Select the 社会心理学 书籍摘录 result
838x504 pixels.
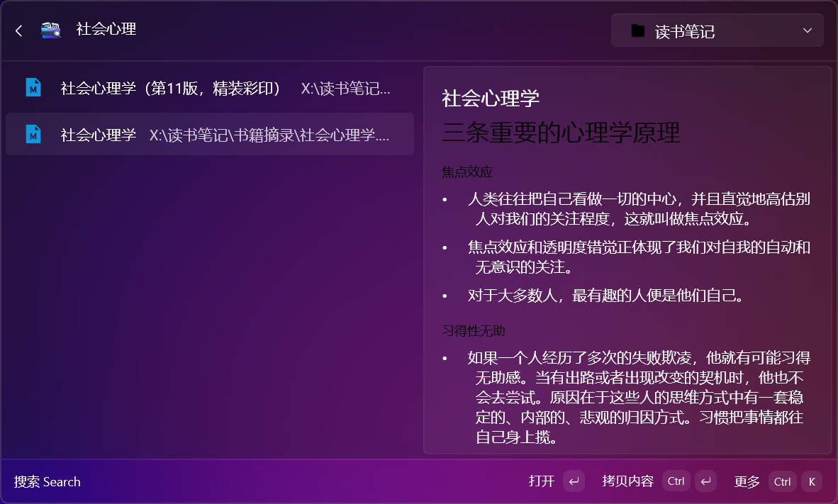click(x=210, y=134)
